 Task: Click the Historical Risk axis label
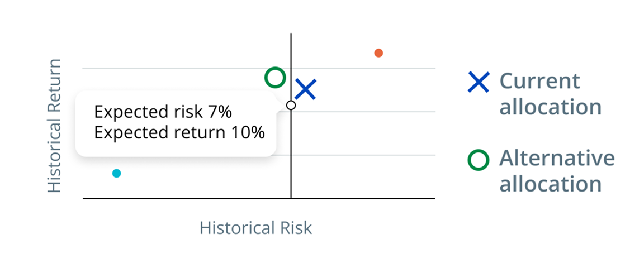(255, 228)
